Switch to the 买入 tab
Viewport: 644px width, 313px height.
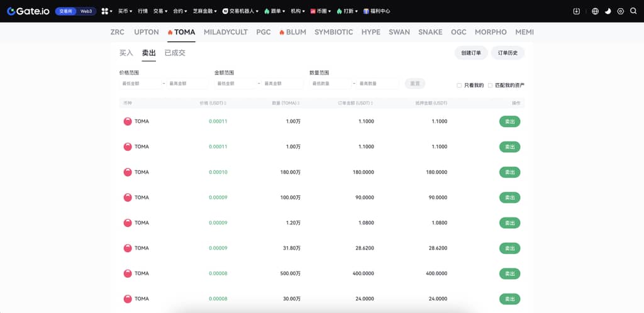click(x=126, y=53)
